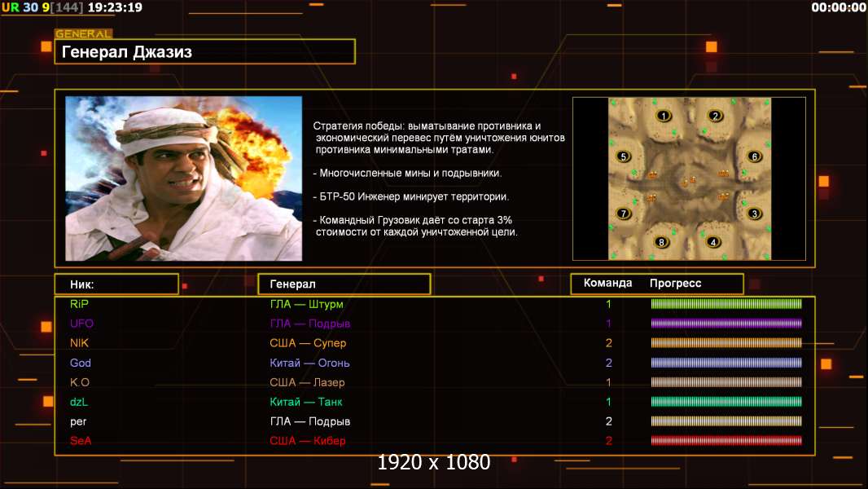Click the 19:23:19 clock at top left

pyautogui.click(x=115, y=7)
